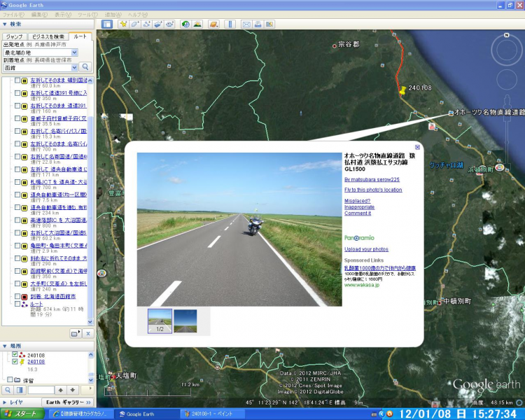Select the second photo thumbnail in popup
This screenshot has width=525, height=420.
pyautogui.click(x=185, y=321)
